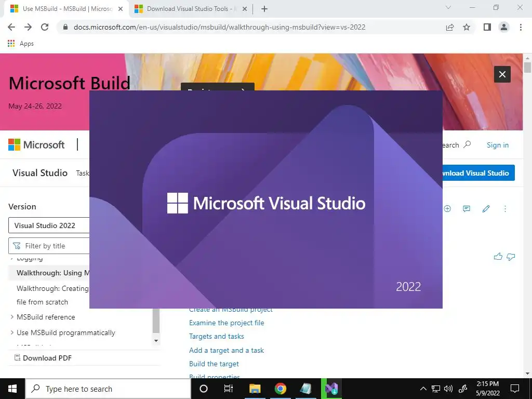The width and height of the screenshot is (532, 399).
Task: Click the thumbs down icon
Action: click(x=511, y=257)
